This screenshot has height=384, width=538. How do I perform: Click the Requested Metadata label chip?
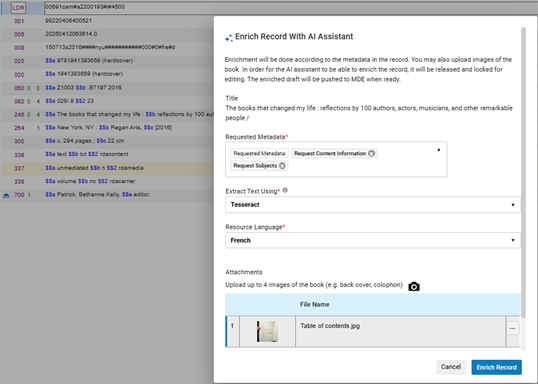260,153
